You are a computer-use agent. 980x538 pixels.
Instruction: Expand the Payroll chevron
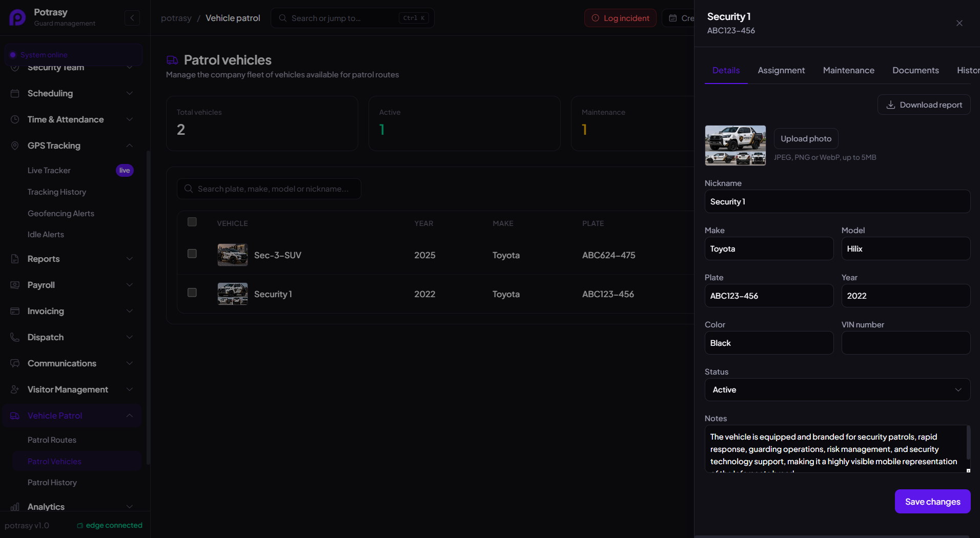tap(130, 285)
